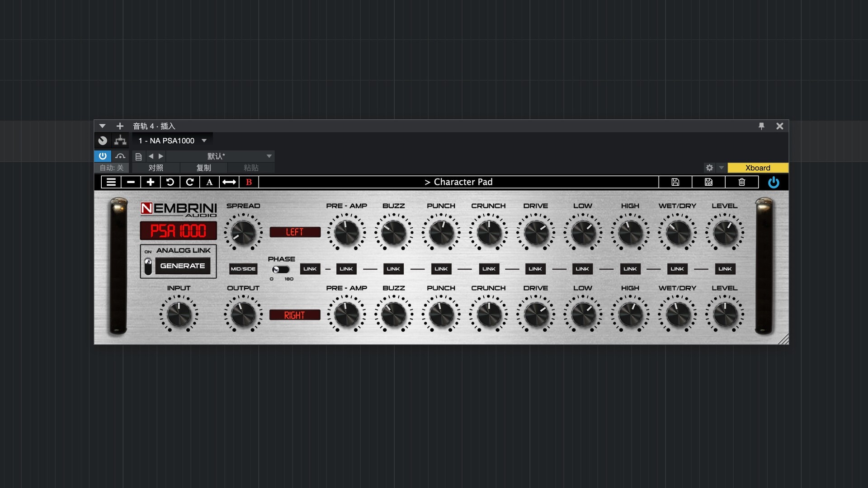Click the Xboard yellow button
The width and height of the screenshot is (868, 488).
[758, 168]
